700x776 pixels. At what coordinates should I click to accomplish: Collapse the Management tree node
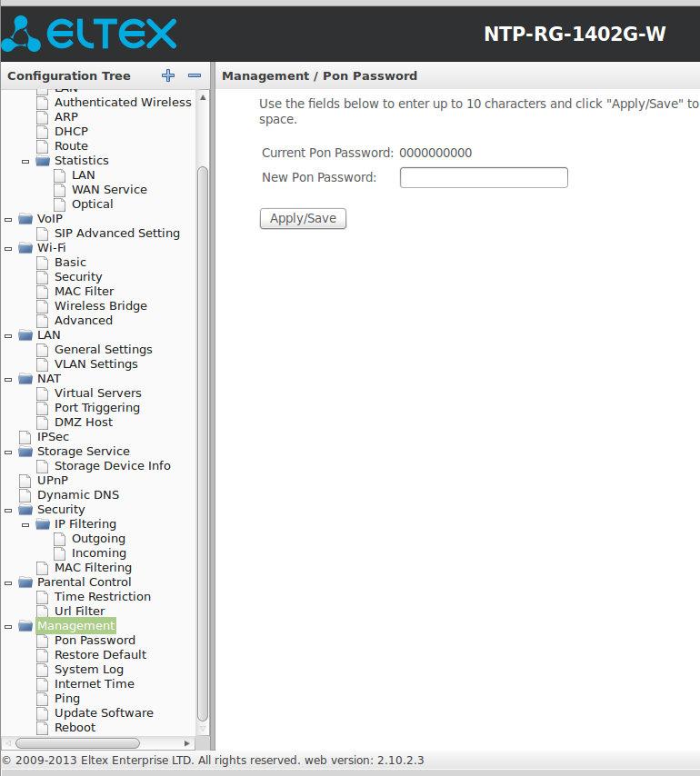pyautogui.click(x=8, y=627)
